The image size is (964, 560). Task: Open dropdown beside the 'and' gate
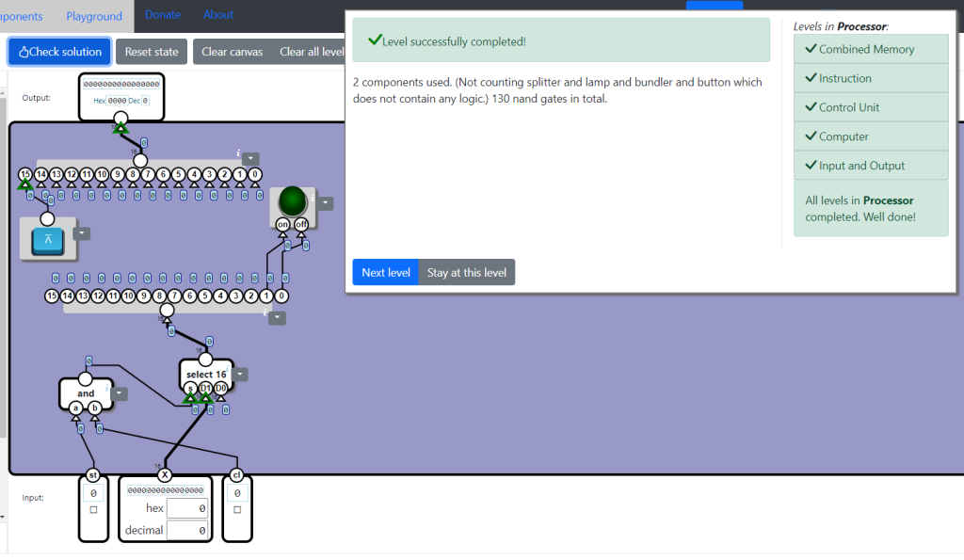coord(121,393)
